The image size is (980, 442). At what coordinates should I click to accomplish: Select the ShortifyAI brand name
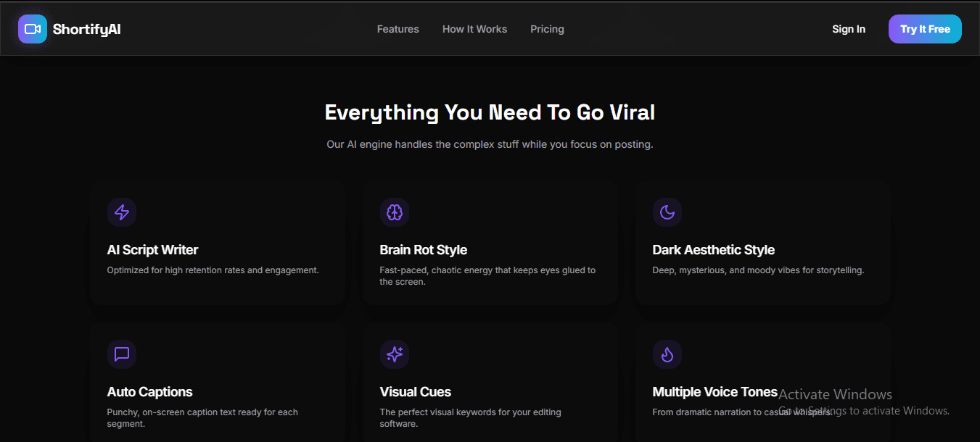point(86,28)
